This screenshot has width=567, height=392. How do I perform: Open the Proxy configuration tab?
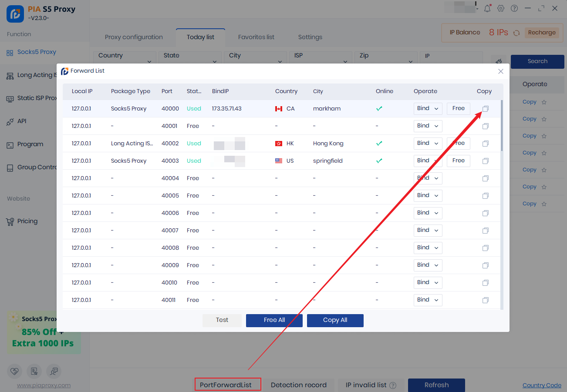tap(134, 37)
